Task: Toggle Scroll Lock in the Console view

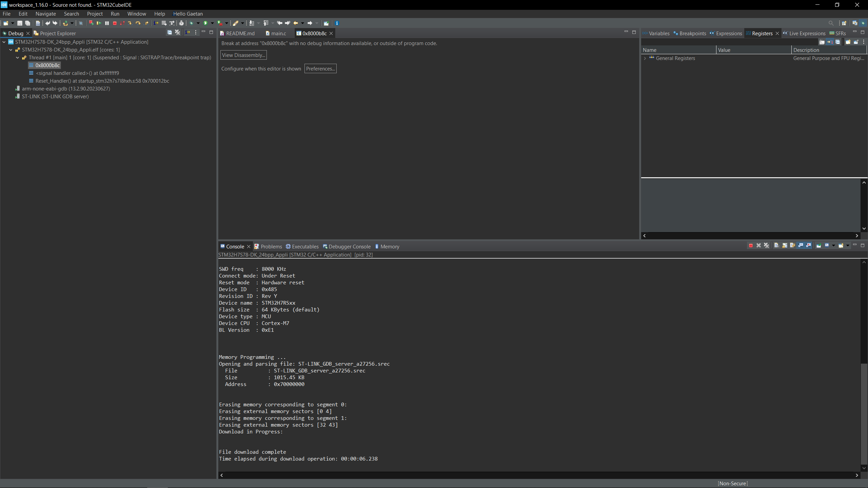Action: [784, 245]
